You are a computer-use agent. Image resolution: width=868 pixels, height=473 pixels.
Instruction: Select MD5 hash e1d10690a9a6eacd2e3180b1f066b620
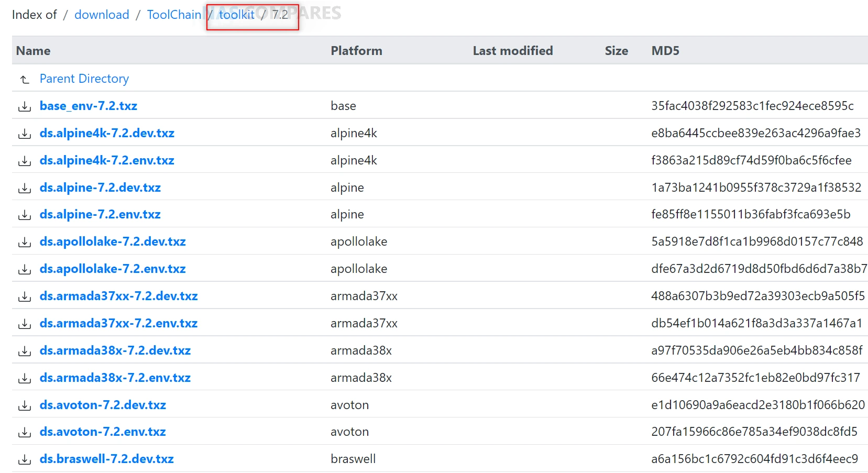click(x=758, y=405)
